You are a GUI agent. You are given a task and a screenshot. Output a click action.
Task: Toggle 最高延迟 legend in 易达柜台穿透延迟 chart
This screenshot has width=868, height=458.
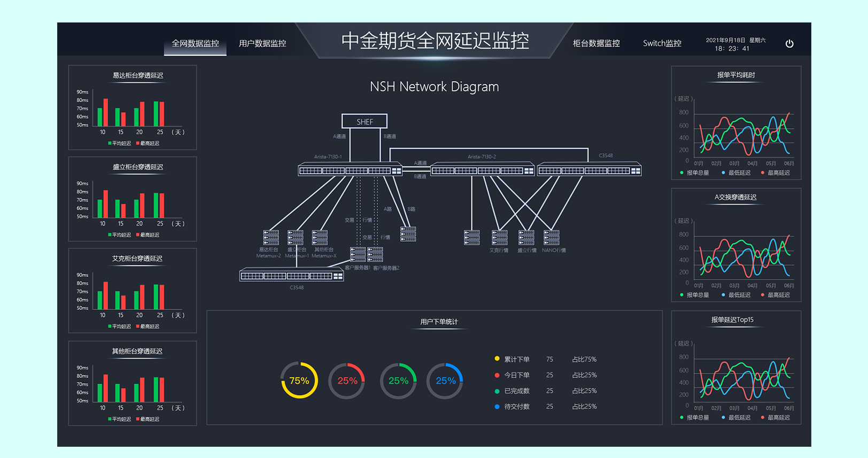click(x=148, y=143)
